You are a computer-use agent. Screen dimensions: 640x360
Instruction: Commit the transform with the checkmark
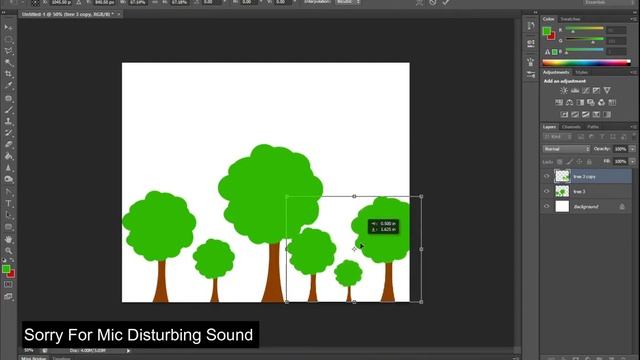point(446,2)
